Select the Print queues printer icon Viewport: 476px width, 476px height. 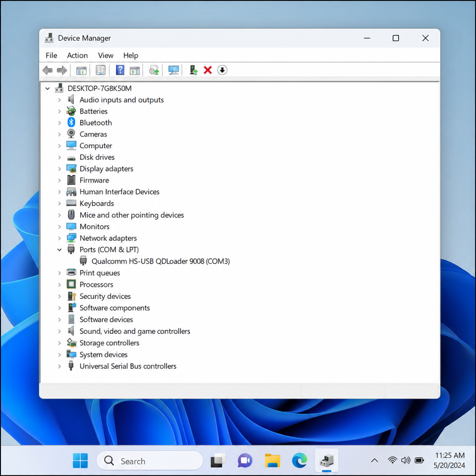coord(71,272)
